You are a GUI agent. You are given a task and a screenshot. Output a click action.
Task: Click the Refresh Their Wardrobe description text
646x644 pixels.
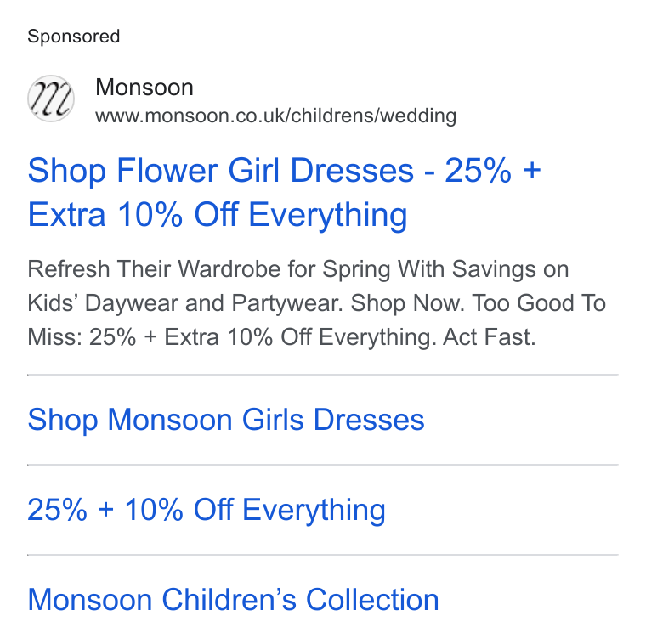[x=316, y=303]
